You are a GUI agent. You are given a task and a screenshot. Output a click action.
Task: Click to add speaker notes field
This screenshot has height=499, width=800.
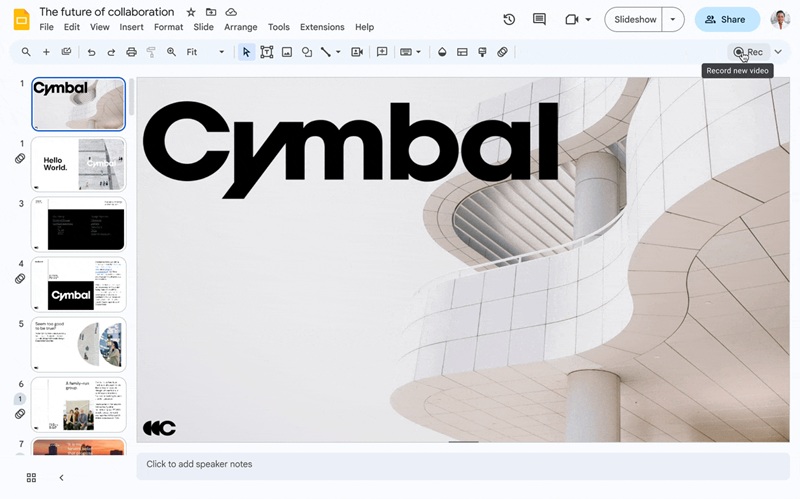point(463,466)
